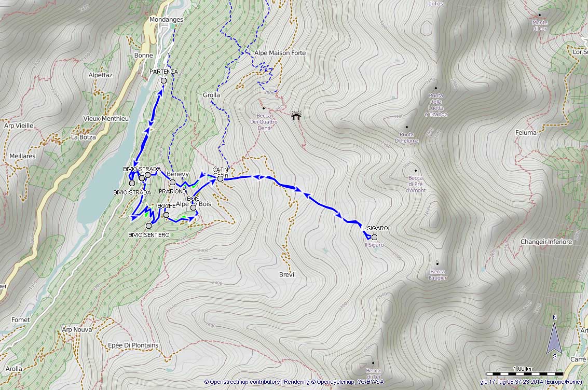Click the date and time stamp text
Screen dimensions: 588x390
(531, 382)
